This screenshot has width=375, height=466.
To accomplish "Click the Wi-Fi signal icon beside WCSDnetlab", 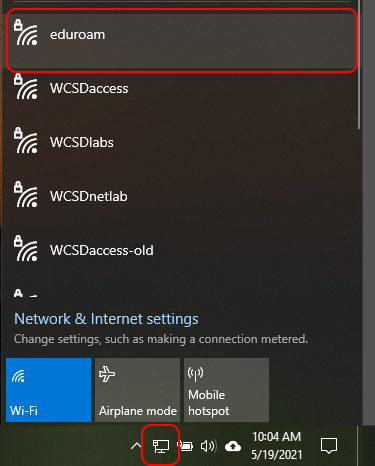I will (26, 194).
